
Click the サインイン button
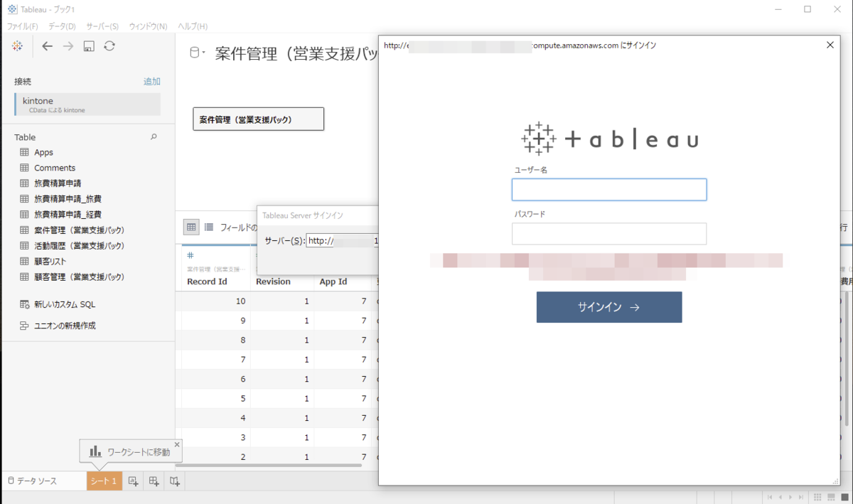pyautogui.click(x=609, y=307)
